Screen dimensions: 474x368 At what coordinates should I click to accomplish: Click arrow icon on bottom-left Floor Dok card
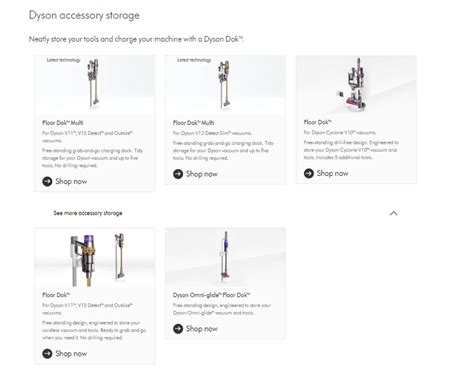point(47,354)
